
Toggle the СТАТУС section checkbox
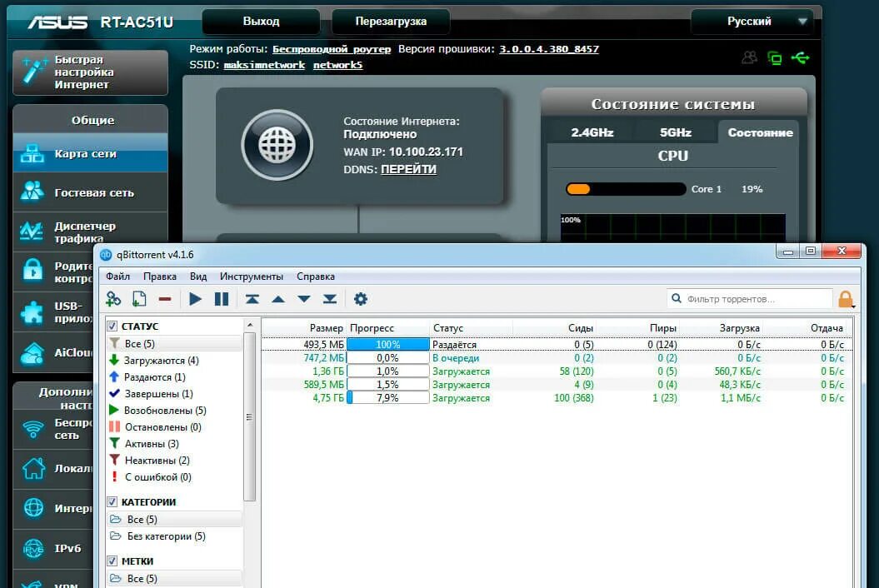112,326
